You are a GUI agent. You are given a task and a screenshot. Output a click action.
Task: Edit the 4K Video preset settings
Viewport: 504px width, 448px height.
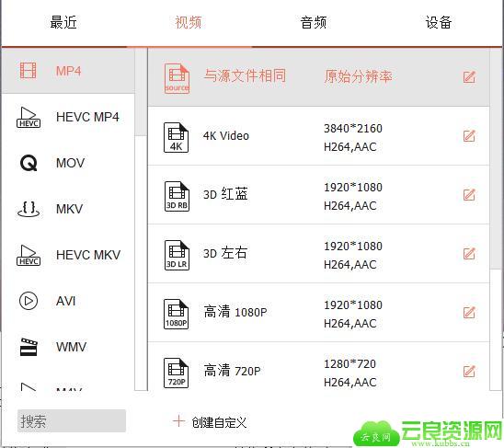469,136
